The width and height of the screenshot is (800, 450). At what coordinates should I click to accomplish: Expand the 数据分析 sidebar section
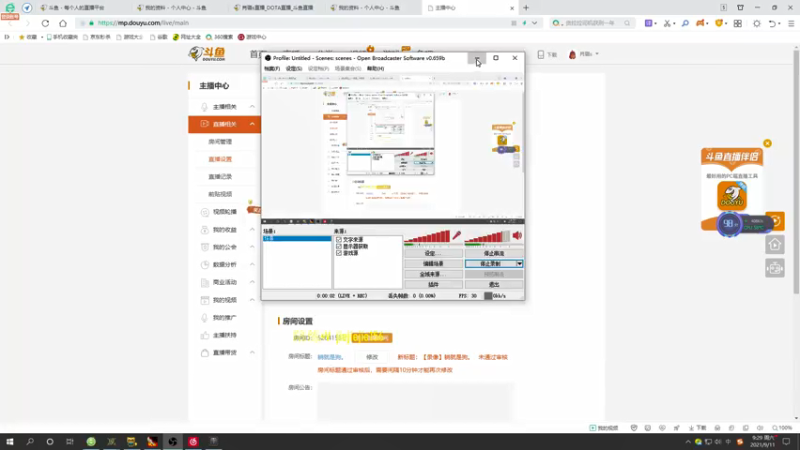click(252, 264)
